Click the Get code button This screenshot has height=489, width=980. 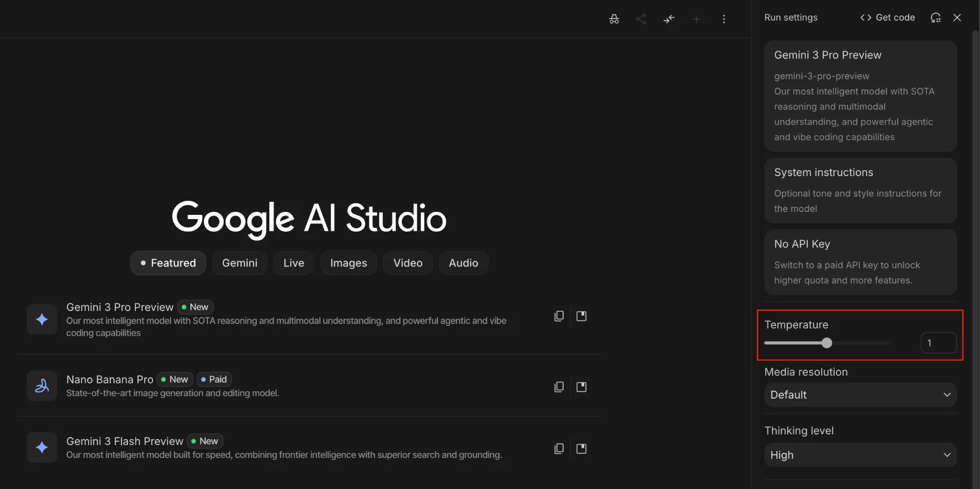pyautogui.click(x=888, y=18)
